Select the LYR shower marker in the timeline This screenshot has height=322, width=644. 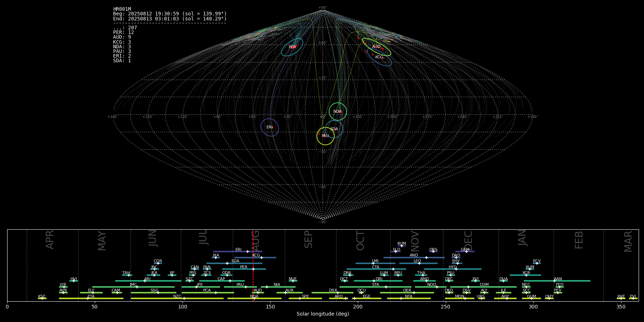point(63,287)
